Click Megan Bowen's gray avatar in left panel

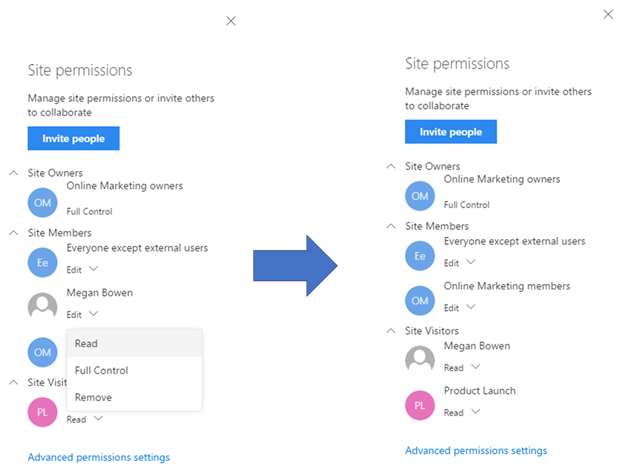tap(42, 306)
